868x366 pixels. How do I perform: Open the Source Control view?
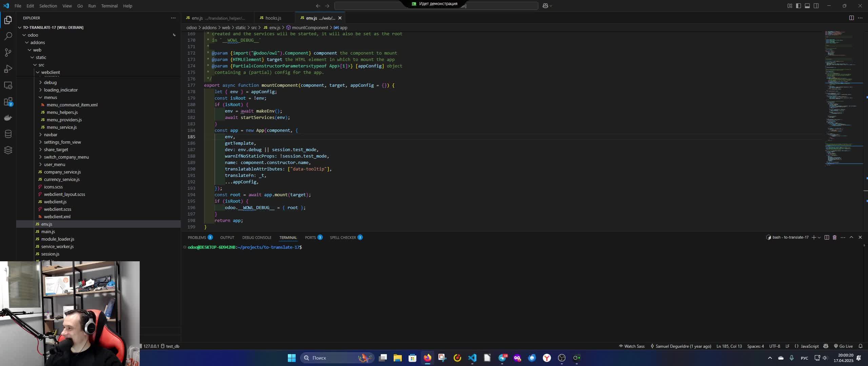coord(8,52)
